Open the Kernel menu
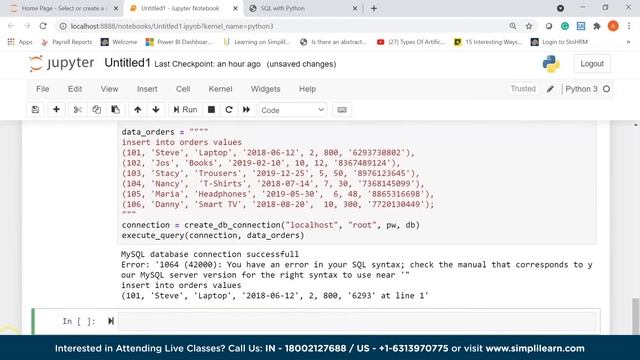The height and width of the screenshot is (360, 640). [x=220, y=89]
